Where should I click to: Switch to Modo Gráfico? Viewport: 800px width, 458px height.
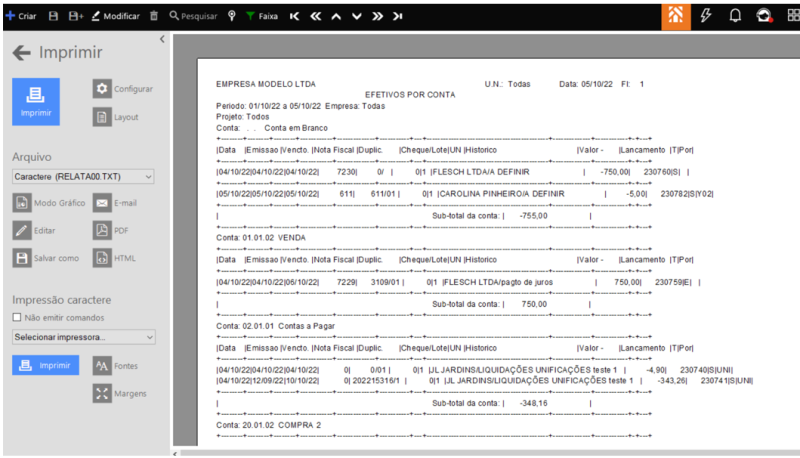tap(49, 203)
